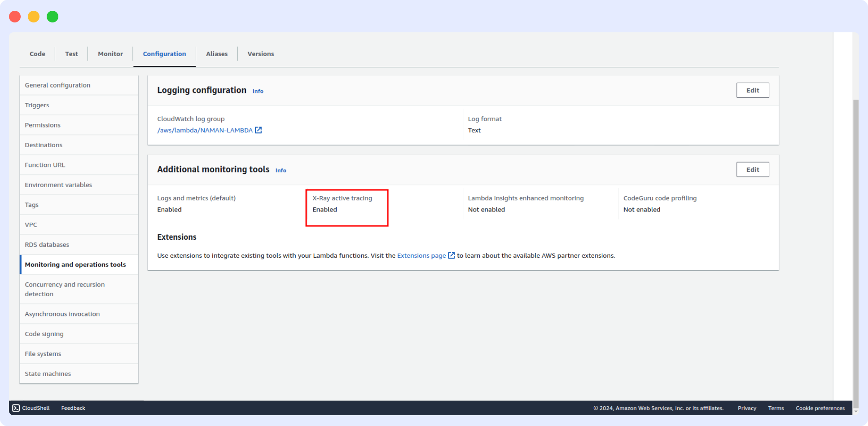Select Environment variables in the sidebar
Viewport: 868px width, 426px height.
tap(58, 185)
